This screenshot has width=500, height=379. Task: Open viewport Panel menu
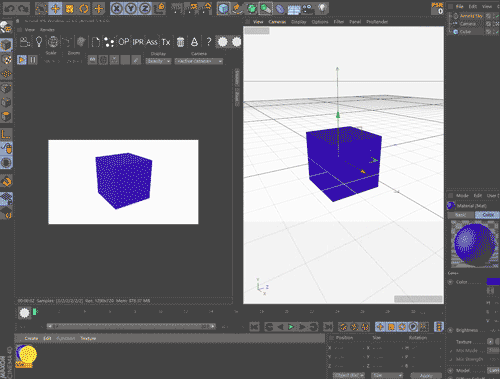click(355, 22)
